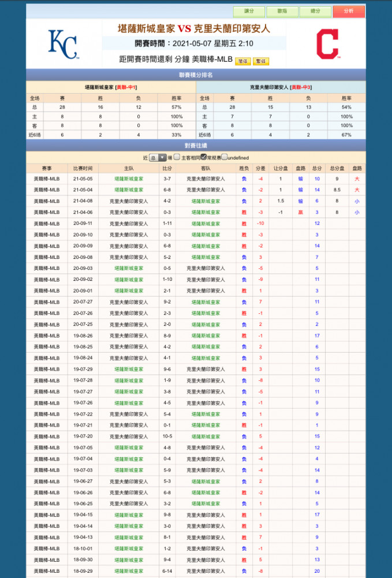392x578 pixels.
Task: Click the 67% Indians recent win rate
Action: [346, 135]
